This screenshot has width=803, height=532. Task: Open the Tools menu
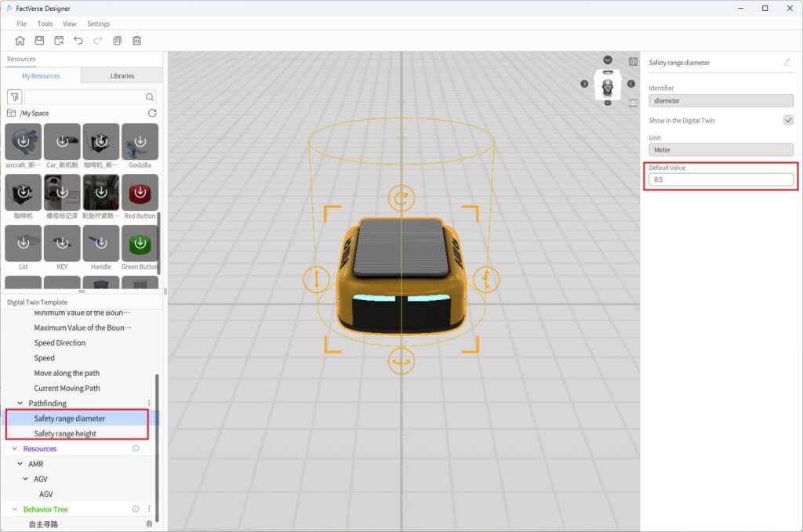[44, 24]
